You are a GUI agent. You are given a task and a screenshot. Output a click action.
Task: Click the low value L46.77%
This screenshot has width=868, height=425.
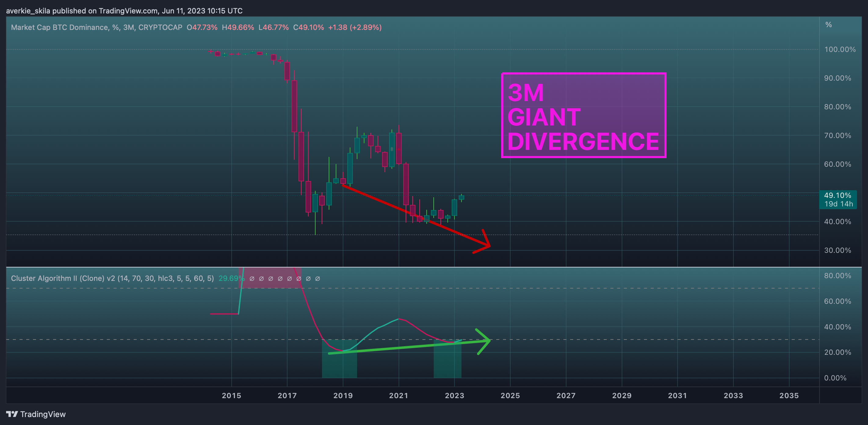[x=273, y=27]
